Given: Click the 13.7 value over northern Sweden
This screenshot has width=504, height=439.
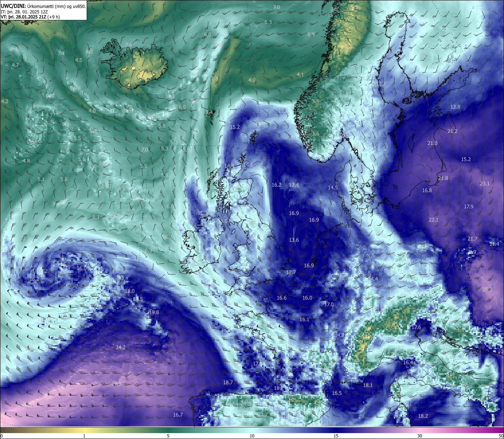Looking at the screenshot, I should (x=381, y=84).
